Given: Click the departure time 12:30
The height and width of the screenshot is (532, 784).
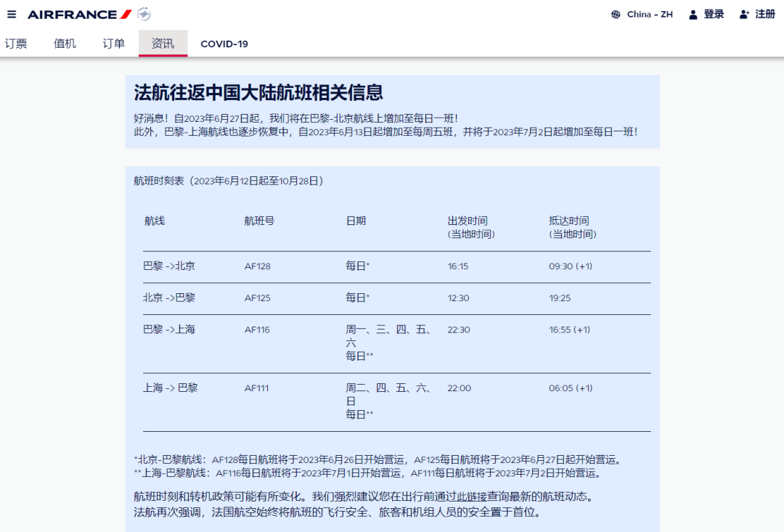Looking at the screenshot, I should pos(459,298).
